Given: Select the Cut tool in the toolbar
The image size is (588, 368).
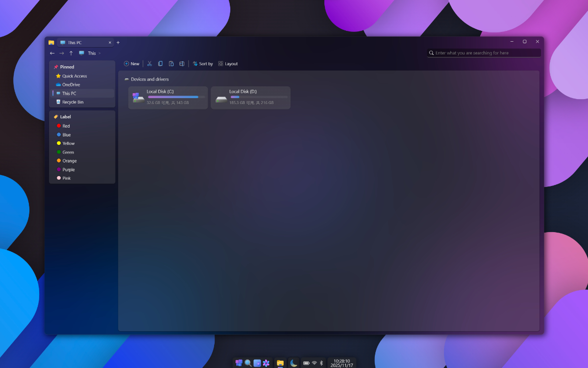Looking at the screenshot, I should (149, 63).
